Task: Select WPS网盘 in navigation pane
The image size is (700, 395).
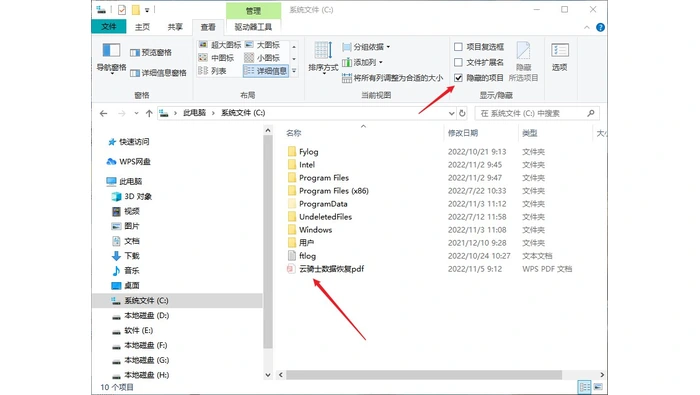Action: pos(129,162)
